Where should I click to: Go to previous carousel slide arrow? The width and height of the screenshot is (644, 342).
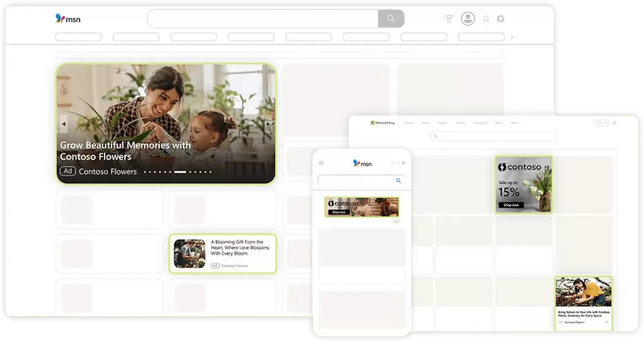pyautogui.click(x=64, y=124)
